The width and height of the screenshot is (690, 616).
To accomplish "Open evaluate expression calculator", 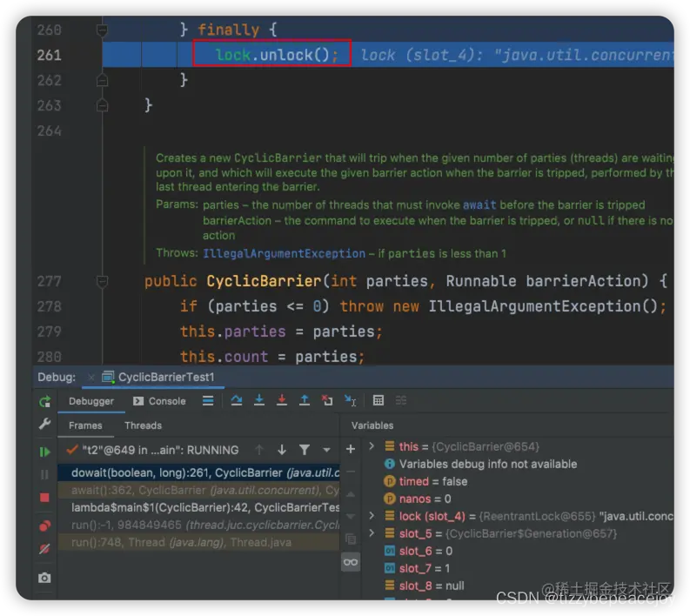I will (378, 400).
